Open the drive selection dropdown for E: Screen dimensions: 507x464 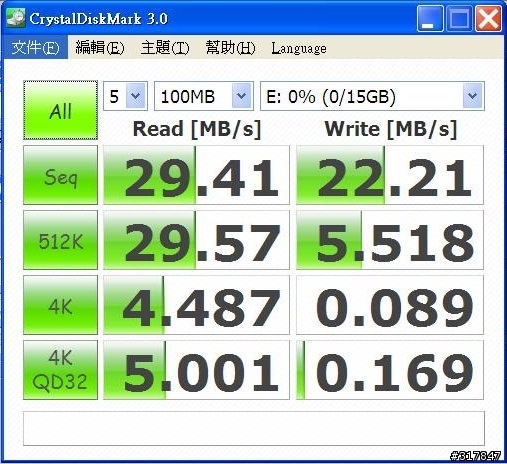372,96
